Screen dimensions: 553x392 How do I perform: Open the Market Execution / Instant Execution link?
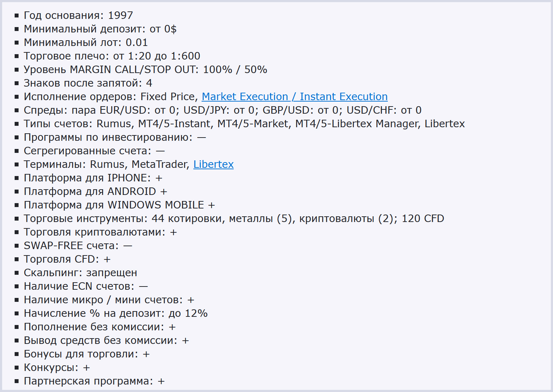[x=294, y=97]
